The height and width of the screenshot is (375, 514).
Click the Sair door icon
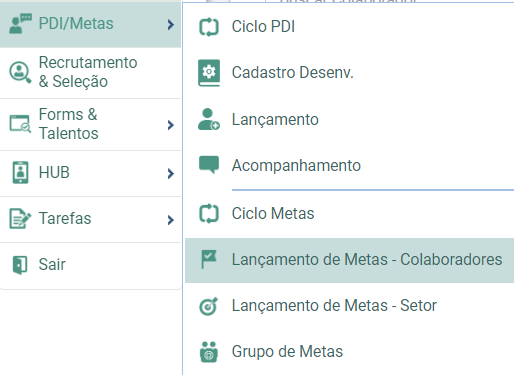pos(20,265)
